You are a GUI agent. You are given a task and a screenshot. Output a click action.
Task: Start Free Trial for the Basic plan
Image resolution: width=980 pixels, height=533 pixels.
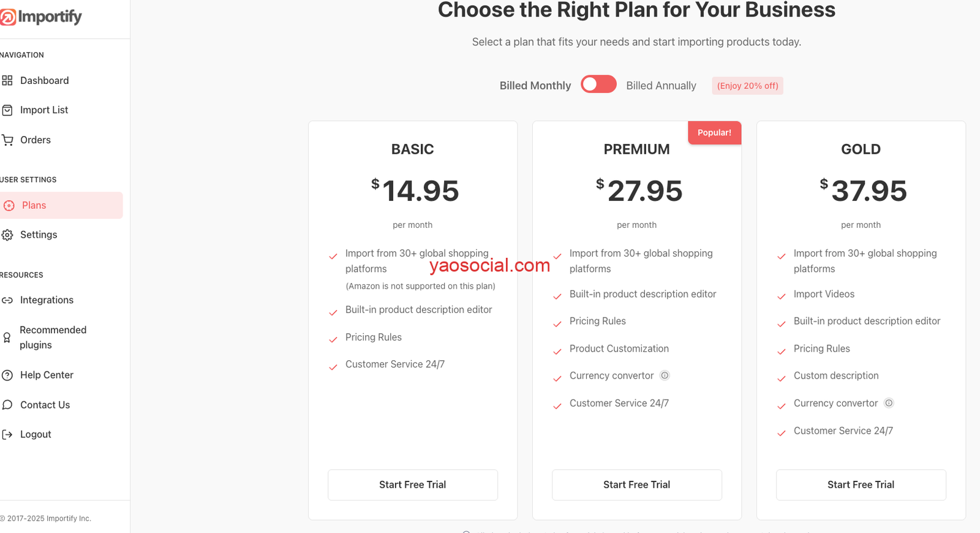coord(412,485)
